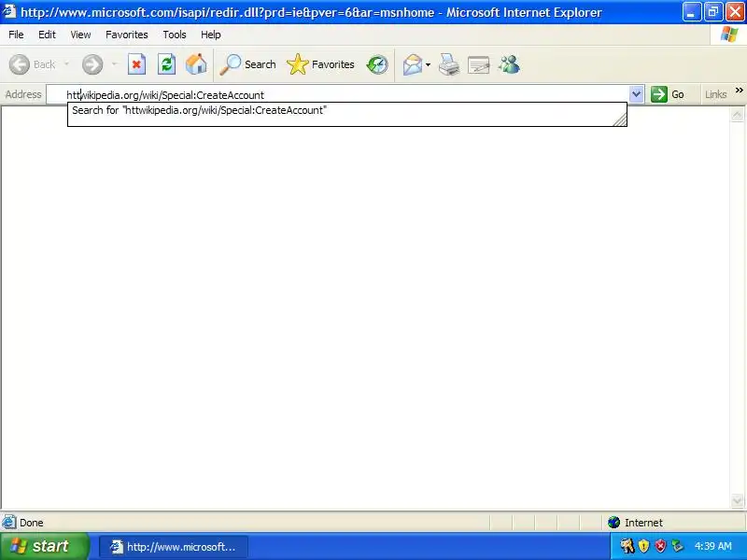
Task: Click the tray icon next to the clock
Action: point(677,546)
